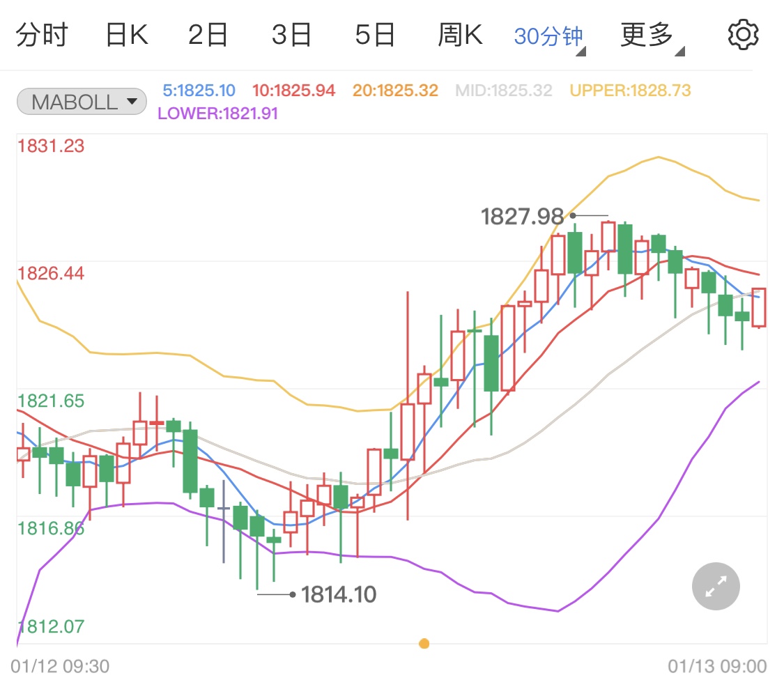Switch to the 日K tab

(127, 35)
